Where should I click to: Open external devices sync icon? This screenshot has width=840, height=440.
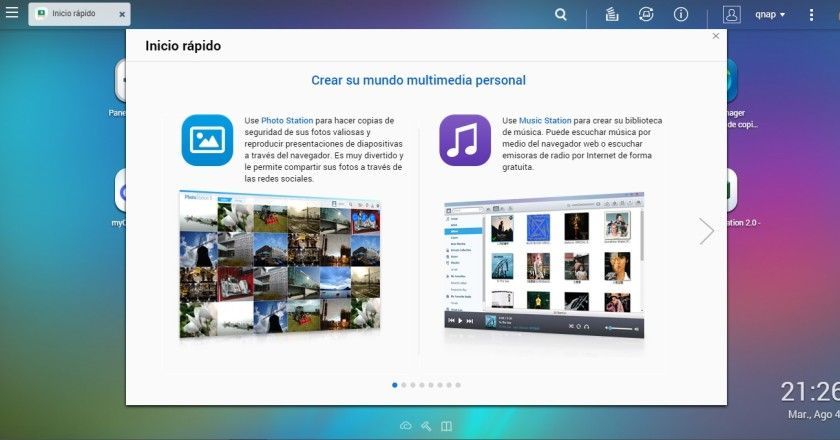tap(646, 15)
